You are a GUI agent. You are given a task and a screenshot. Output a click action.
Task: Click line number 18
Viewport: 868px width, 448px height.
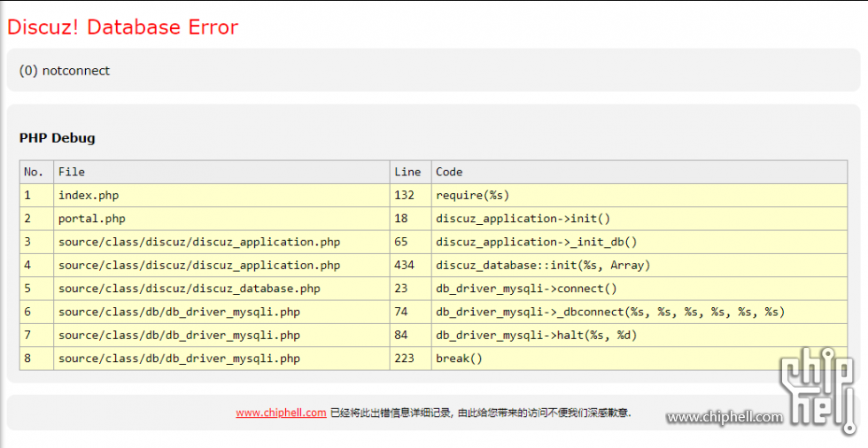click(x=410, y=219)
